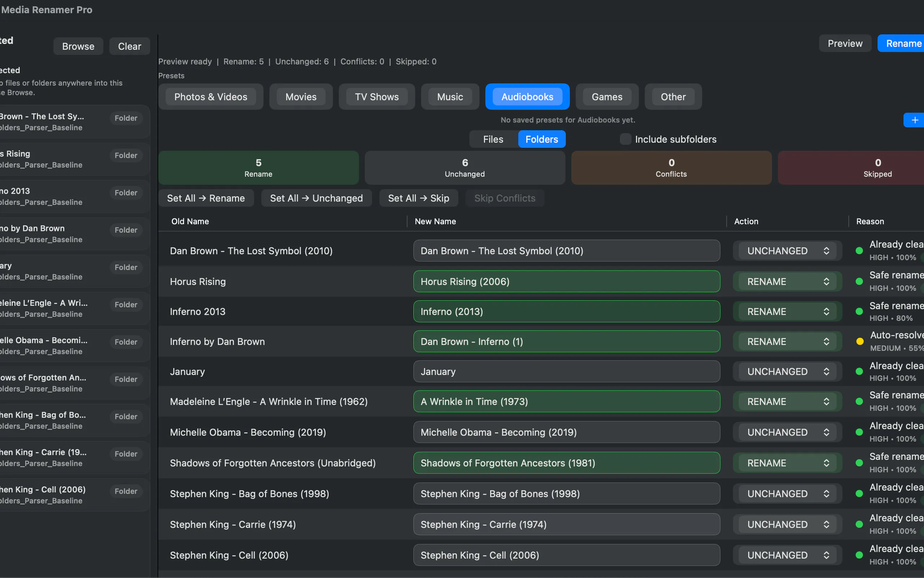Edit new name field A Wrinkle in Time (1973)
924x578 pixels.
pos(567,401)
